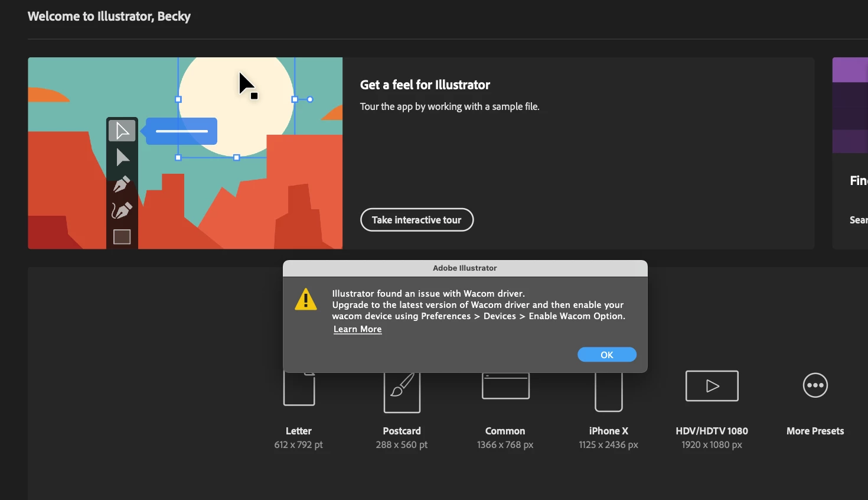Viewport: 868px width, 500px height.
Task: Click the Direct Selection tool in illustration
Action: tap(122, 157)
